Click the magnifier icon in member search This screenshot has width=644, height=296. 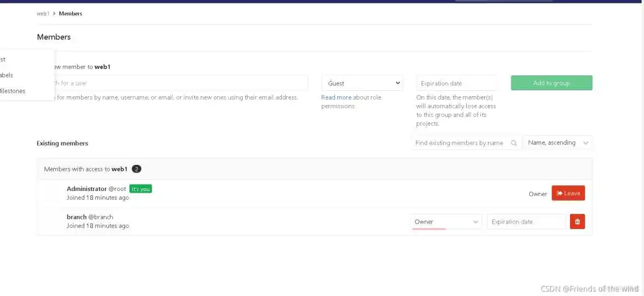(x=514, y=143)
